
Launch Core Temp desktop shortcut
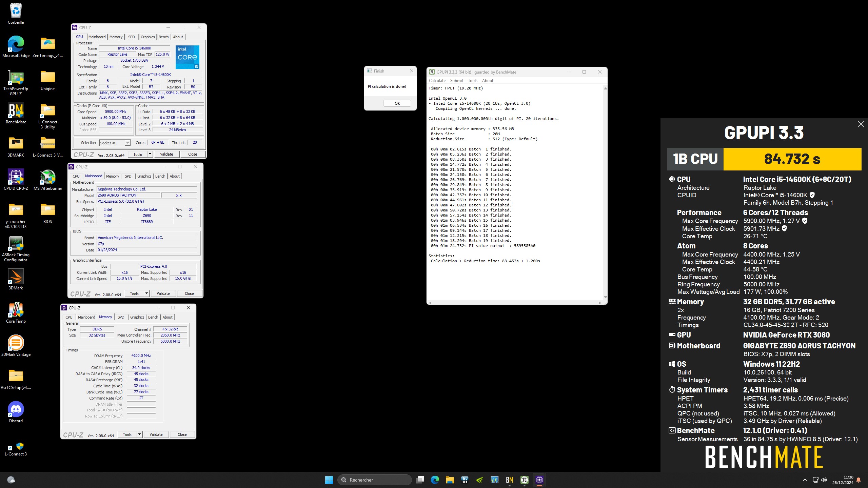16,313
